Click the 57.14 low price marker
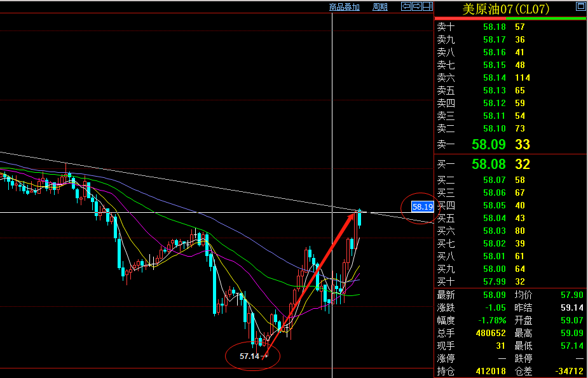The height and width of the screenshot is (378, 588). (x=249, y=356)
